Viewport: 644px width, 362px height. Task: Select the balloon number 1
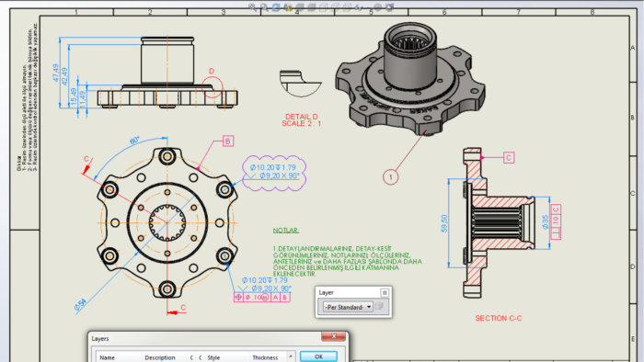(x=391, y=177)
